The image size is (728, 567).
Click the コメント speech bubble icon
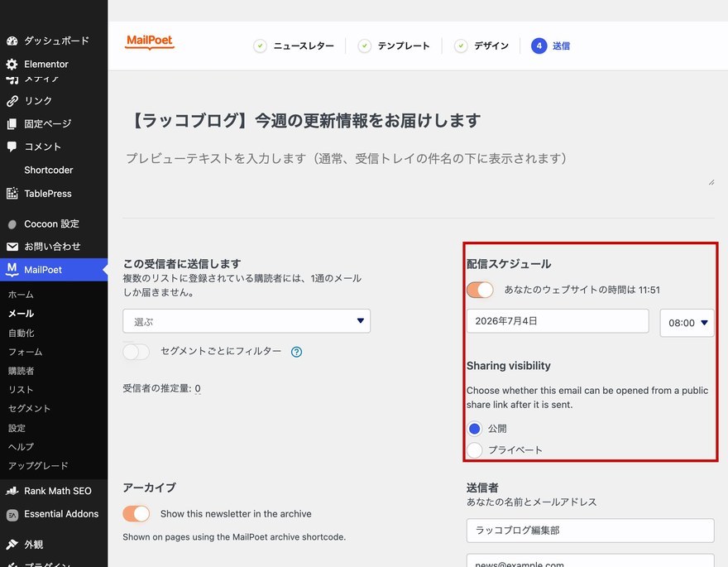pos(12,147)
